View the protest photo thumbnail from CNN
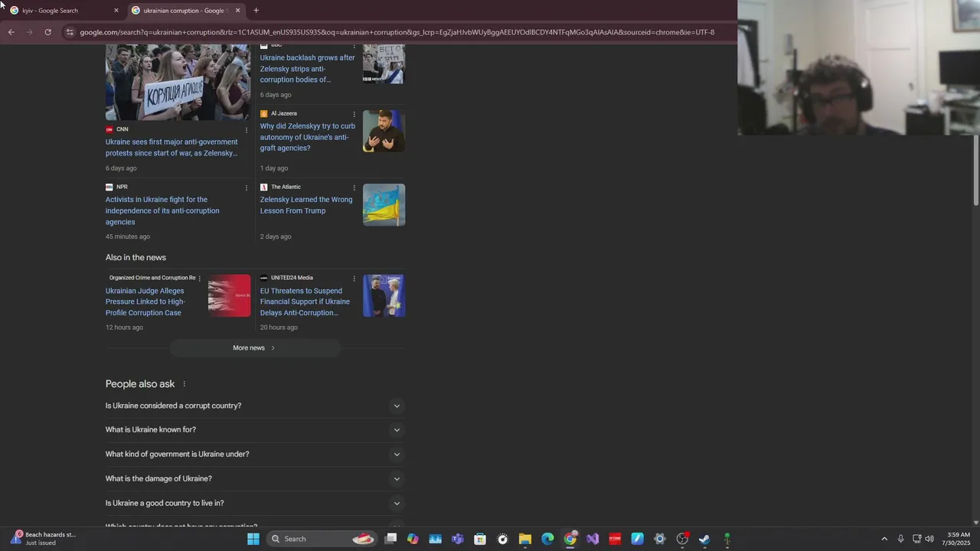This screenshot has width=980, height=551. [x=178, y=82]
